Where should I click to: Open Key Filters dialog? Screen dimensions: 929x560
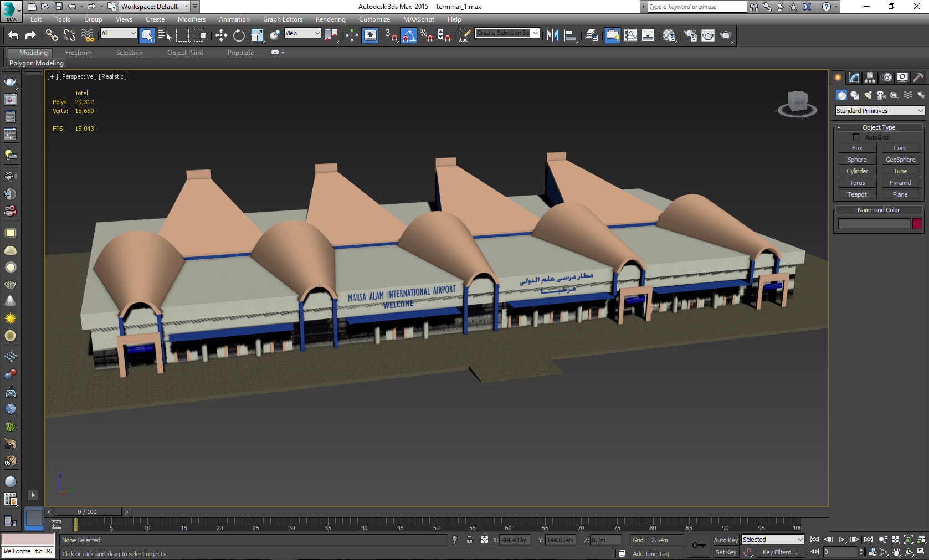point(779,552)
